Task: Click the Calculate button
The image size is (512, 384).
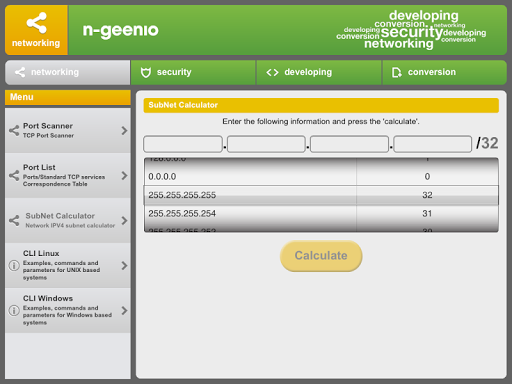Action: tap(321, 256)
